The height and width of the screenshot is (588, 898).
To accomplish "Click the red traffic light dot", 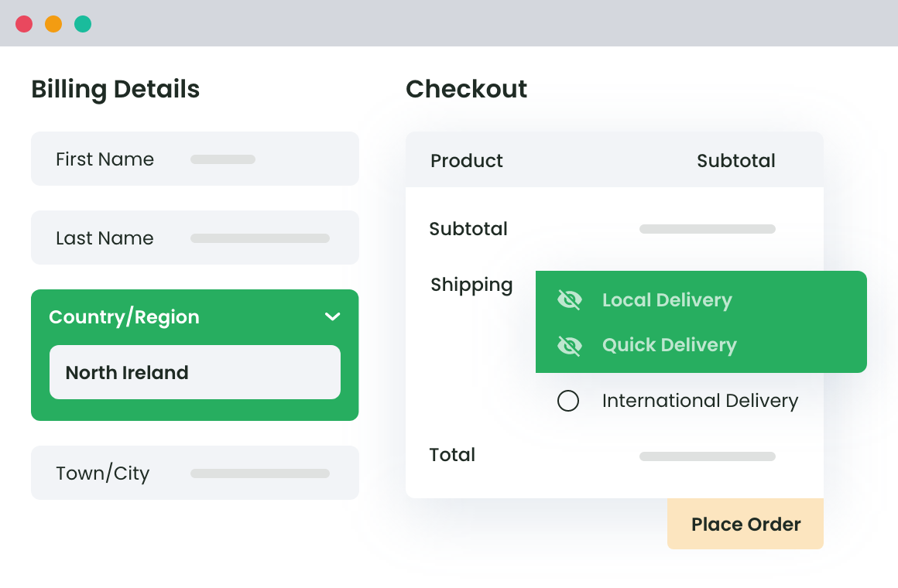I will [x=25, y=23].
